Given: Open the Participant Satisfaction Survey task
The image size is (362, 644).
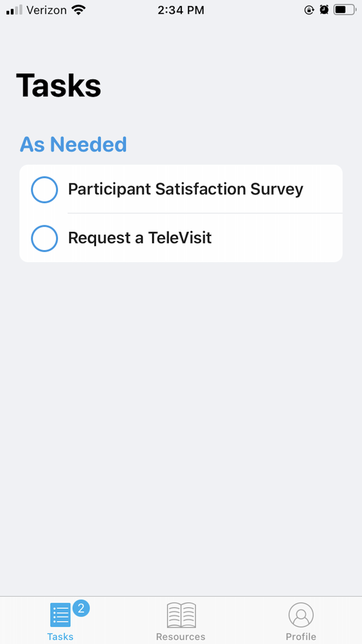Looking at the screenshot, I should [186, 189].
